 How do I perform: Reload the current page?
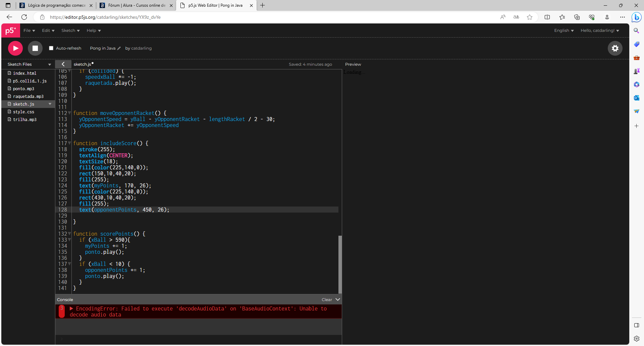(x=24, y=17)
